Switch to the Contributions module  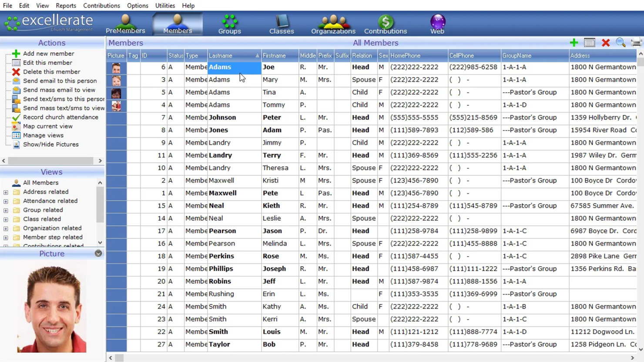point(385,24)
